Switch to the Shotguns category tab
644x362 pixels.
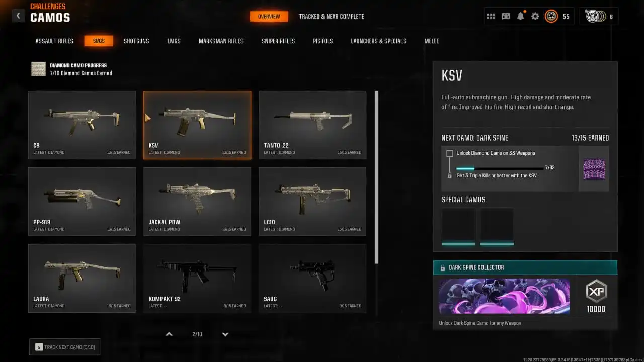(x=136, y=41)
